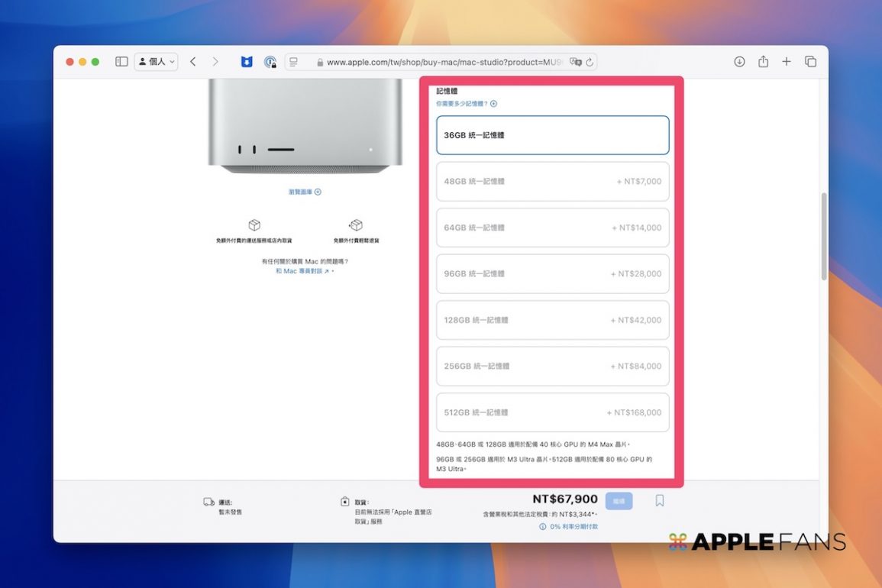This screenshot has height=588, width=882.
Task: Select the 36GB unified memory option
Action: click(x=552, y=135)
